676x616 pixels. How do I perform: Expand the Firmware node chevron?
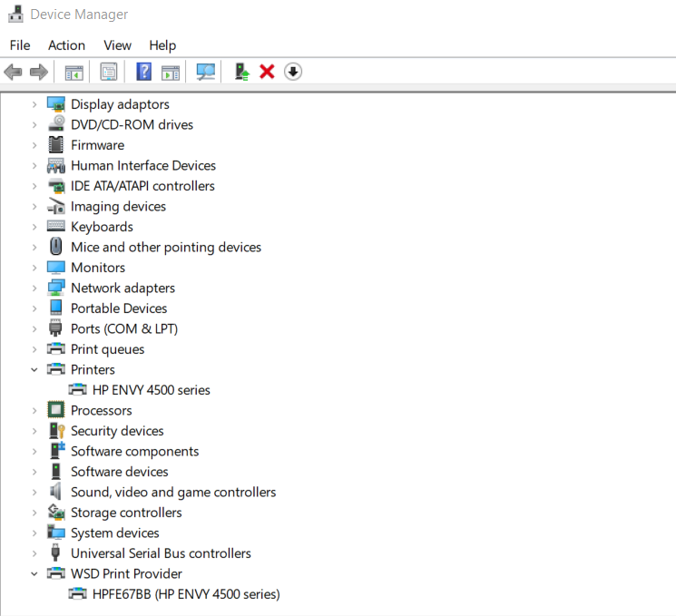point(34,145)
